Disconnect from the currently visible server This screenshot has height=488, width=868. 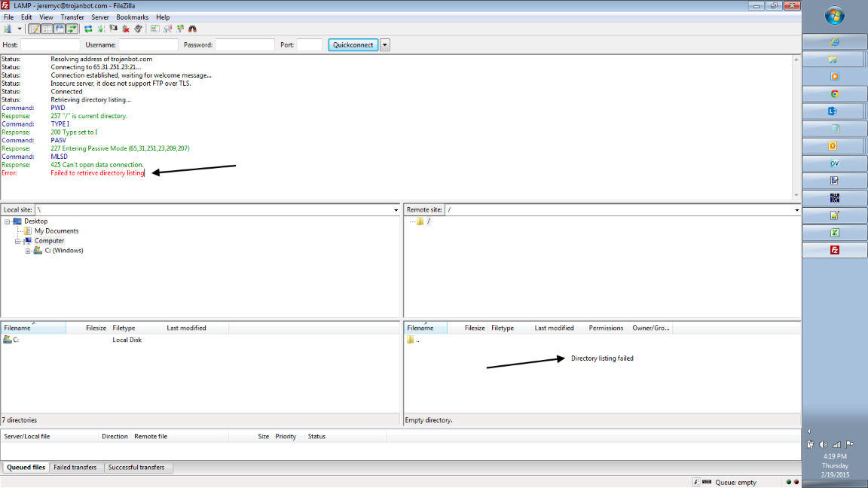click(x=127, y=29)
